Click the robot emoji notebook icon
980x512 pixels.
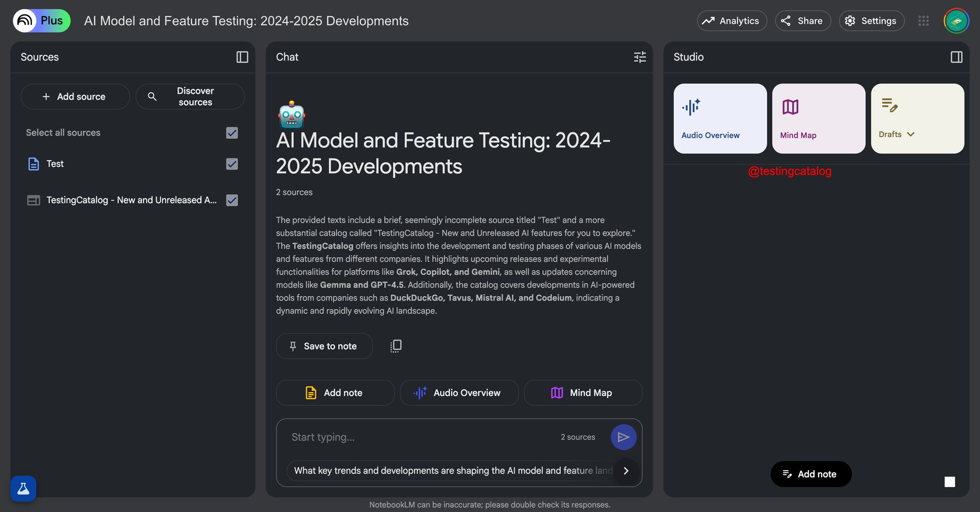[291, 115]
